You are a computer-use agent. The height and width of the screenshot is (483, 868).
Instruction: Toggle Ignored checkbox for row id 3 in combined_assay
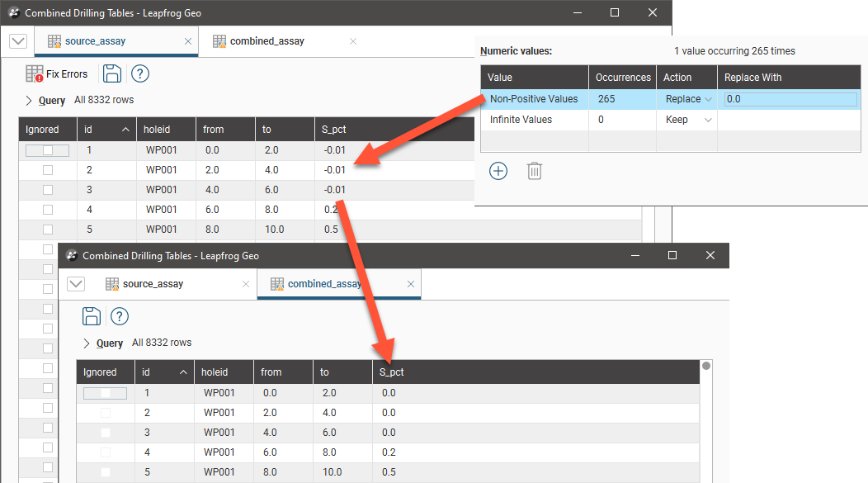tap(105, 433)
